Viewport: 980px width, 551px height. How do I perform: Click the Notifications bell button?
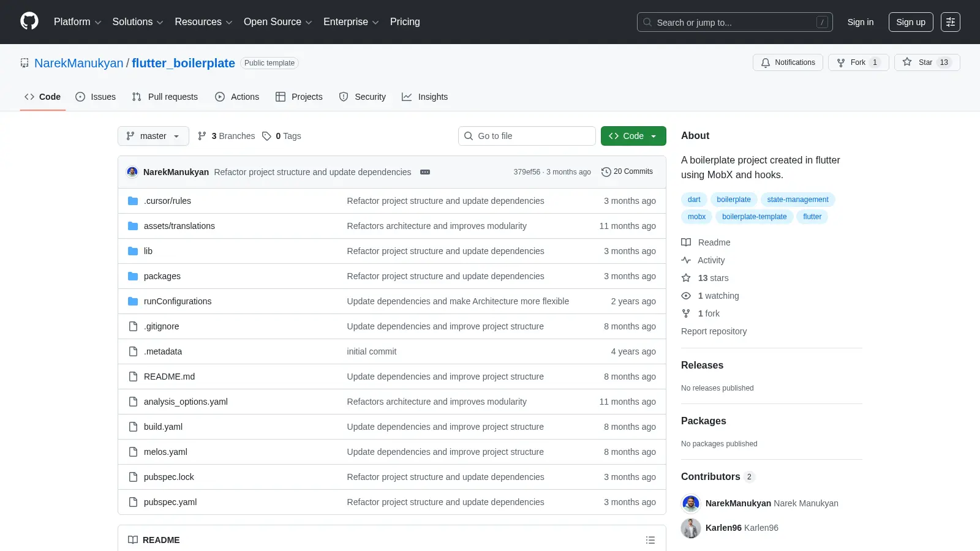pyautogui.click(x=788, y=62)
